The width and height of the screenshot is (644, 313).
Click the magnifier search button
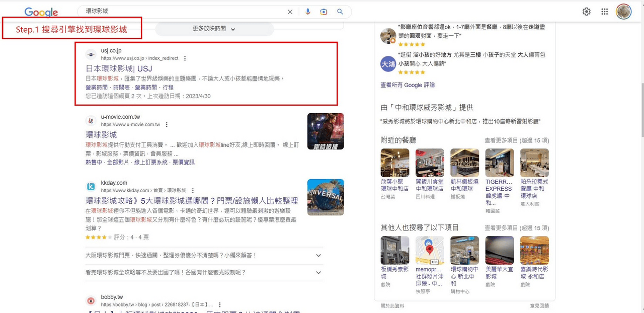[x=340, y=12]
